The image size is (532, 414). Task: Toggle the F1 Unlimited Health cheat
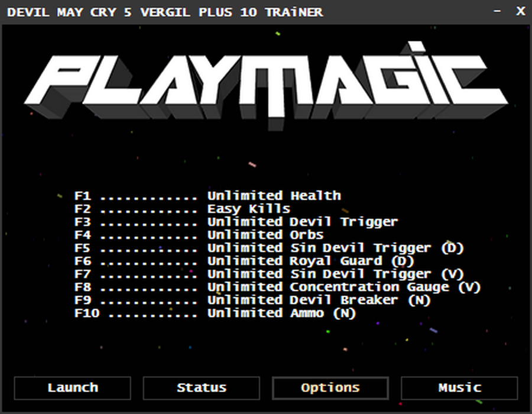point(207,196)
